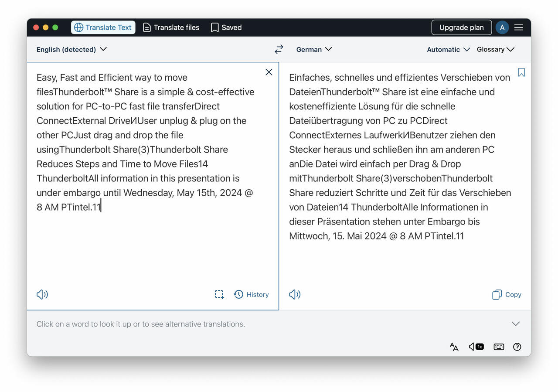Switch to Translate files tab
This screenshot has width=558, height=392.
(171, 27)
